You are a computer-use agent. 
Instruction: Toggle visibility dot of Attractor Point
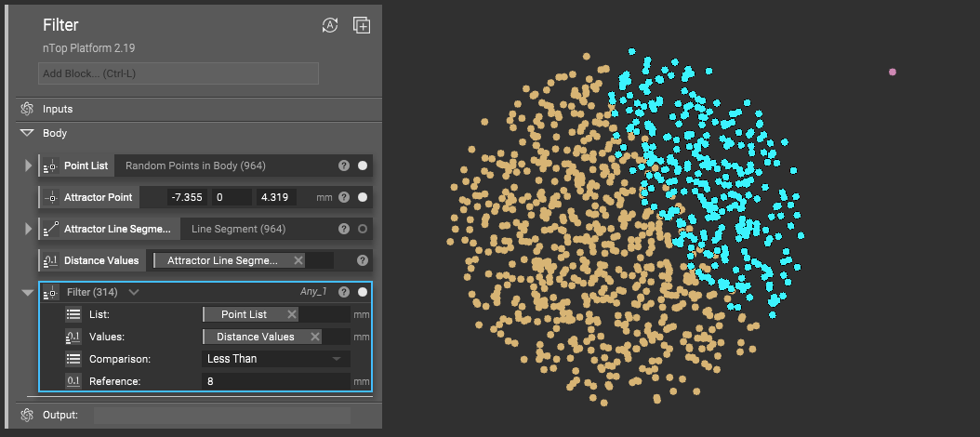[363, 197]
